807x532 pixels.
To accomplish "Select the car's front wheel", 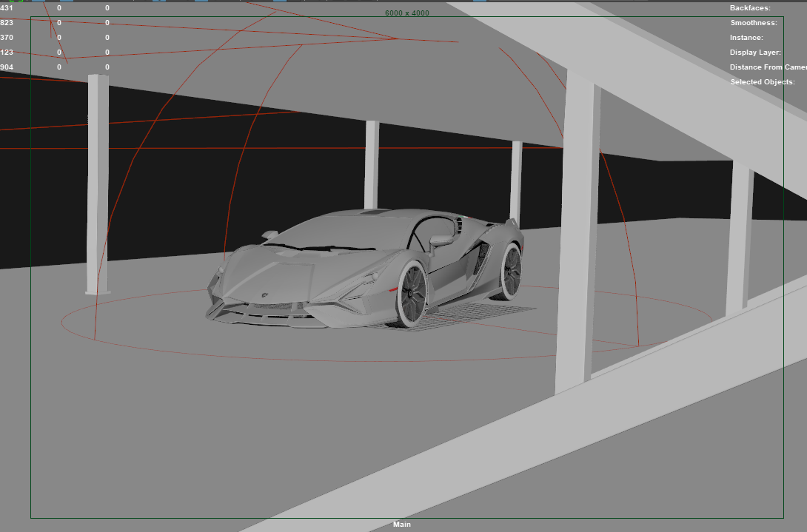I will 412,294.
